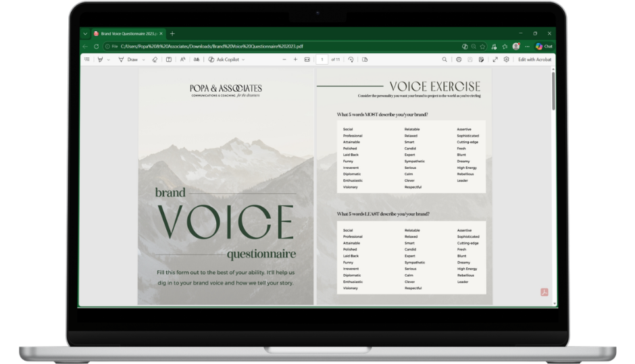Click 'What 5 words MOST describe you/your brand?'

[382, 115]
